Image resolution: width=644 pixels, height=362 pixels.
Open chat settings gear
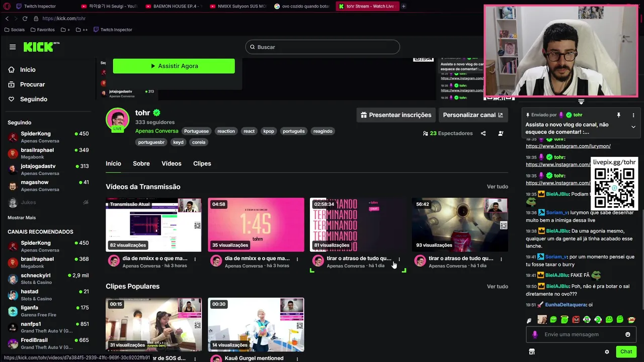[607, 352]
